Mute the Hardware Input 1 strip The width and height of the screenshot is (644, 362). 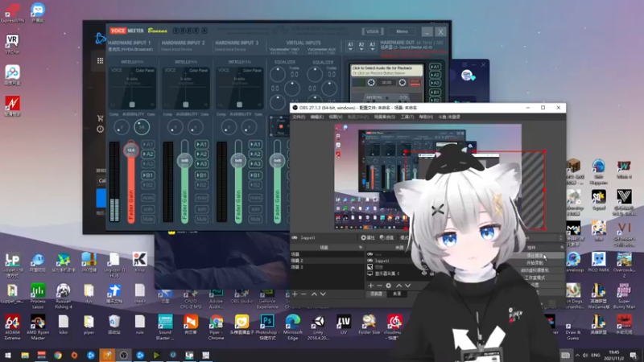pyautogui.click(x=148, y=219)
